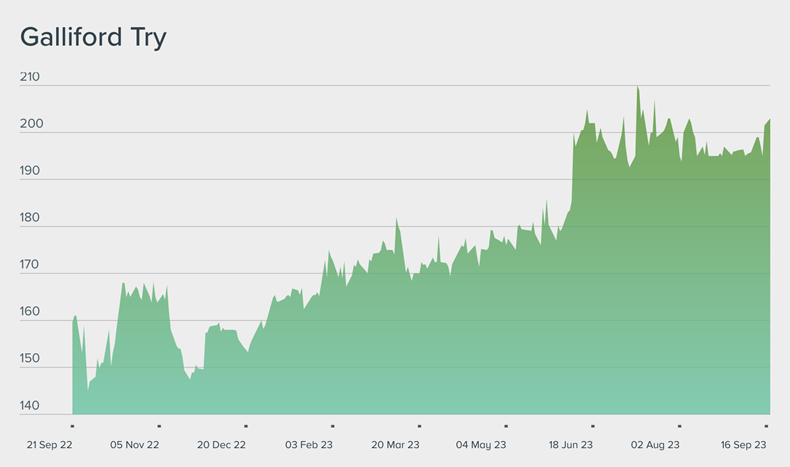Click the Galliford Try chart title
Screen dimensions: 790x467
(x=93, y=38)
